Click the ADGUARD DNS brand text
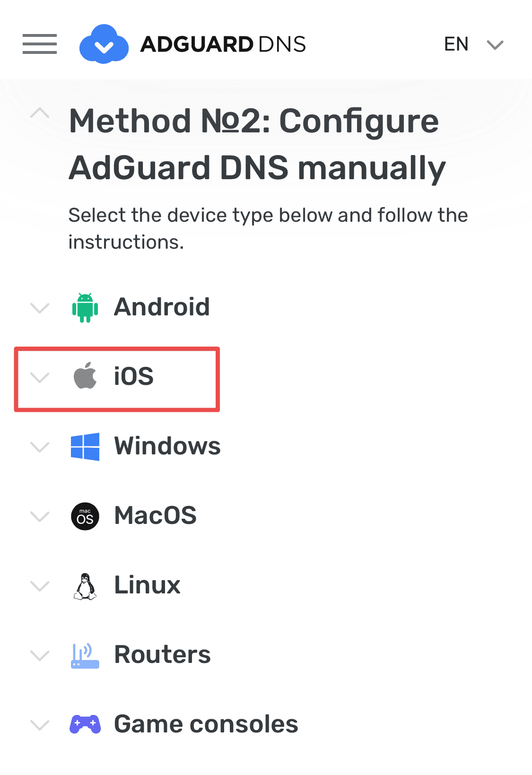Viewport: 532px width, 775px height. [x=223, y=44]
